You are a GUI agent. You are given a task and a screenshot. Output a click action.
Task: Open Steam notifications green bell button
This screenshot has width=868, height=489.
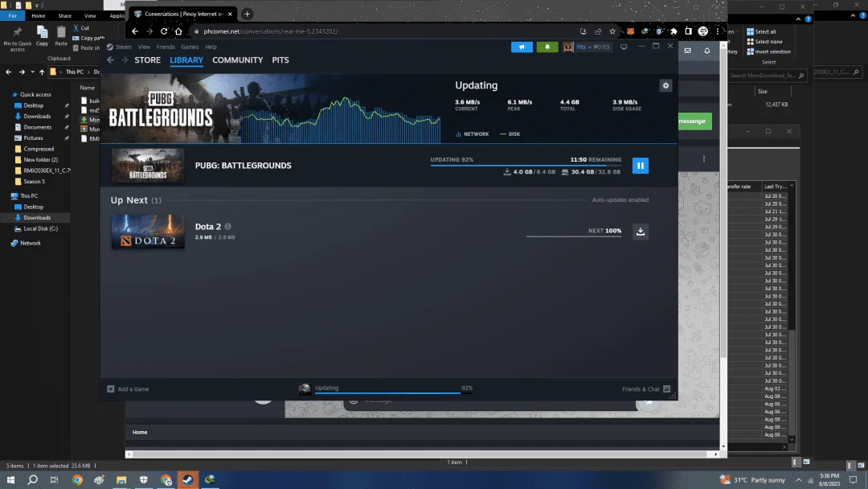tap(547, 47)
